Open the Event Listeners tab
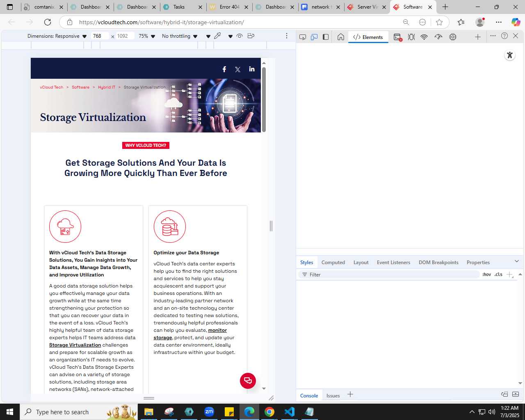This screenshot has width=525, height=420. (393, 262)
